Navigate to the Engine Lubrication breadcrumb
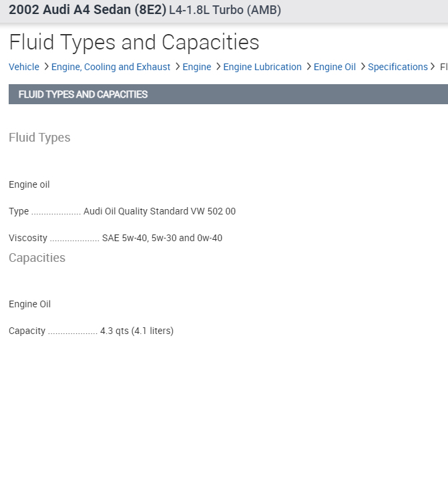 coord(262,67)
